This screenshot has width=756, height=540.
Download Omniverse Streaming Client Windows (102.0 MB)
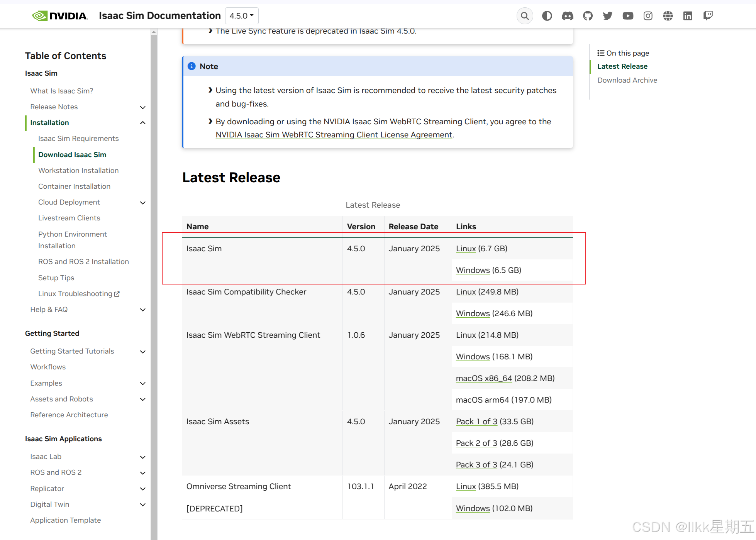click(473, 508)
